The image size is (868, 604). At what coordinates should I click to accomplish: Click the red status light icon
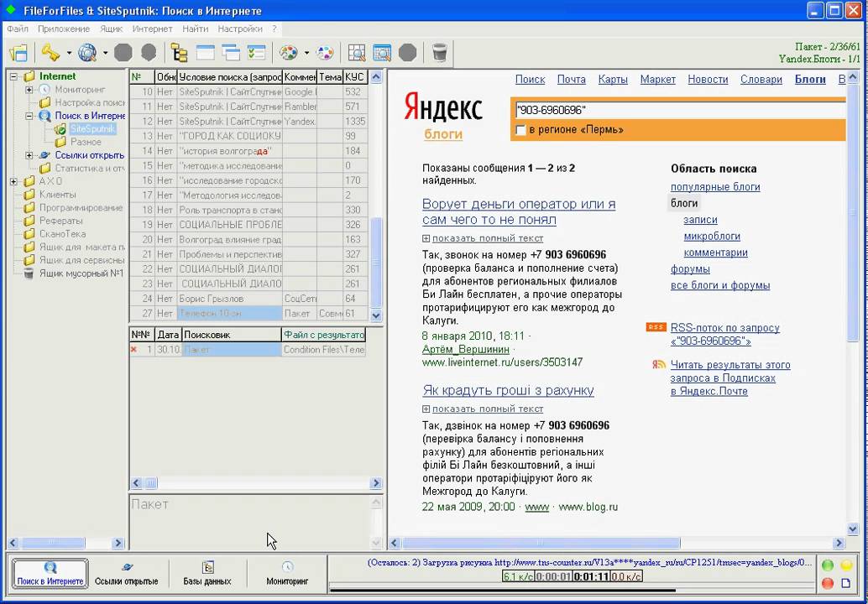click(x=828, y=583)
